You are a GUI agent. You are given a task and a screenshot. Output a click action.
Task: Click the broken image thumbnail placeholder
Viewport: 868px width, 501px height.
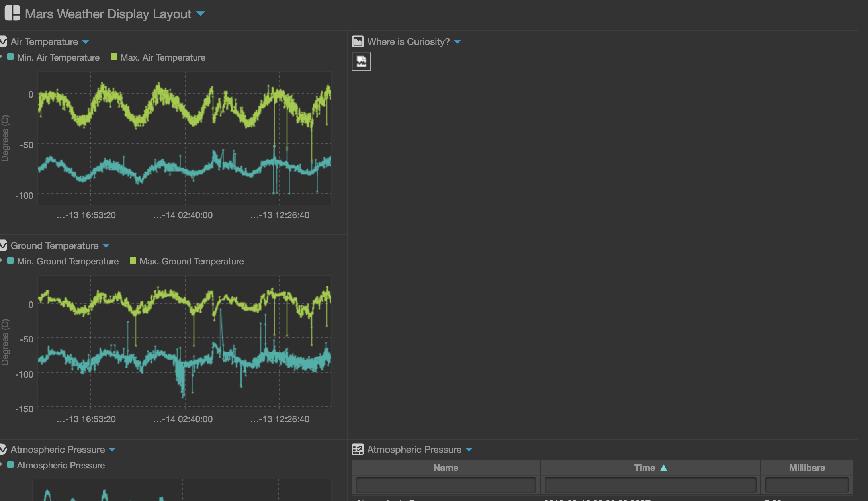[361, 61]
